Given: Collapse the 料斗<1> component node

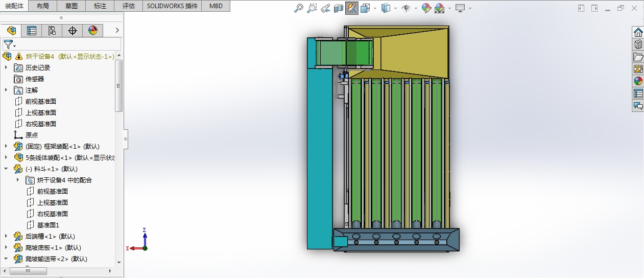Looking at the screenshot, I should (x=6, y=169).
